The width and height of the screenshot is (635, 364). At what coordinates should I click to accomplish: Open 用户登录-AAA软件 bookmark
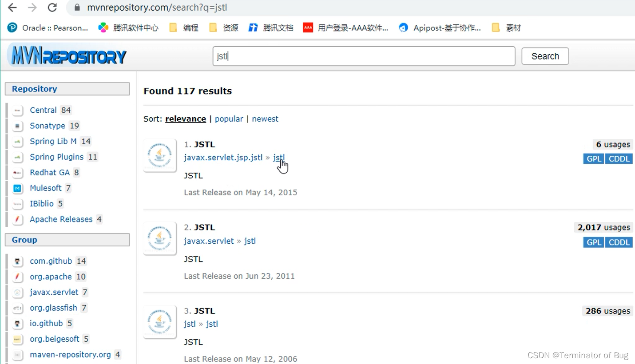click(345, 28)
